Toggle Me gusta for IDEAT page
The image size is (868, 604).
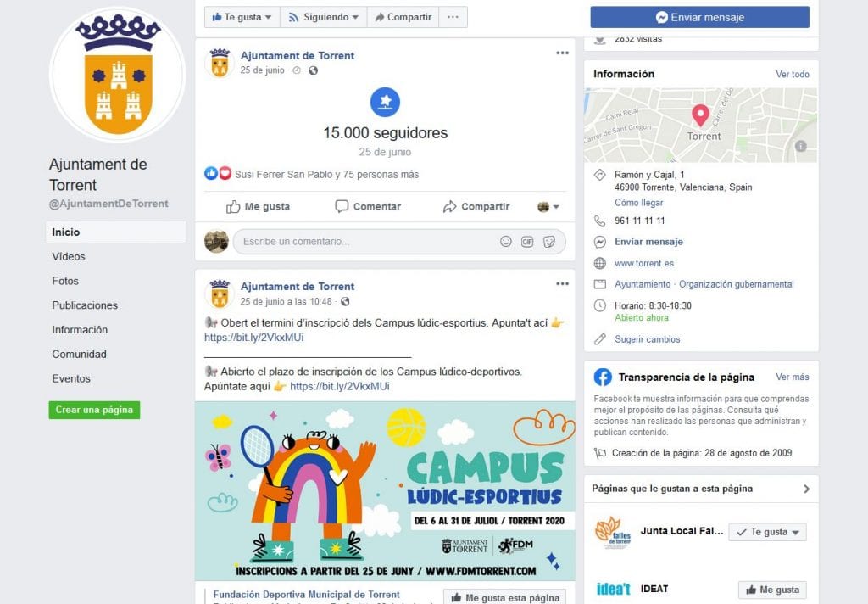tap(772, 590)
